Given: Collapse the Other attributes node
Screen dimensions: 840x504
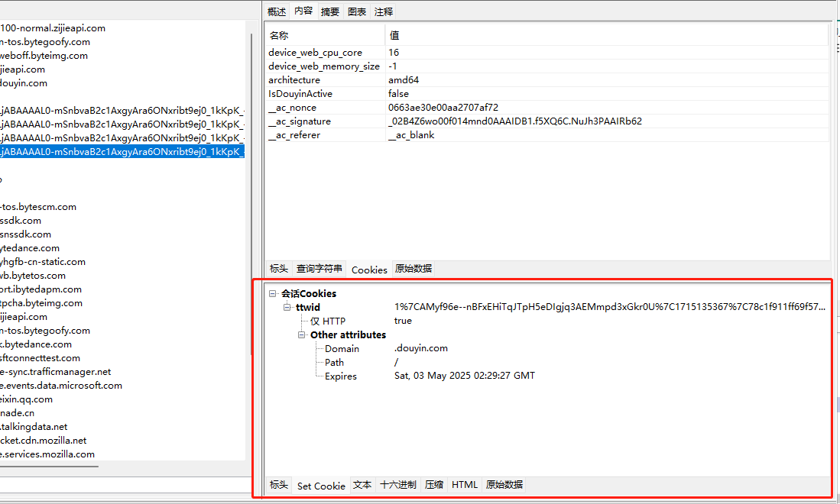Looking at the screenshot, I should [301, 335].
